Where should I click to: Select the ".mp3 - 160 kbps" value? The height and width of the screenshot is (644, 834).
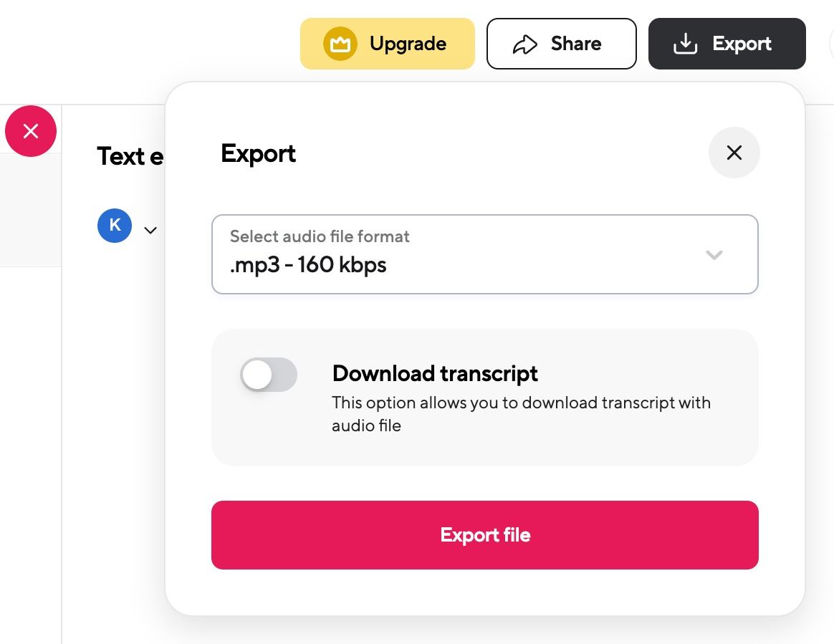click(308, 265)
